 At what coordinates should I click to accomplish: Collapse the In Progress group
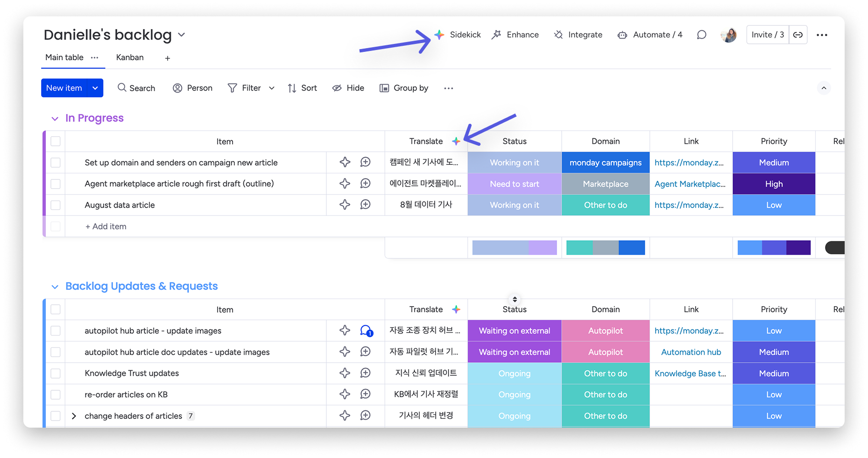55,118
